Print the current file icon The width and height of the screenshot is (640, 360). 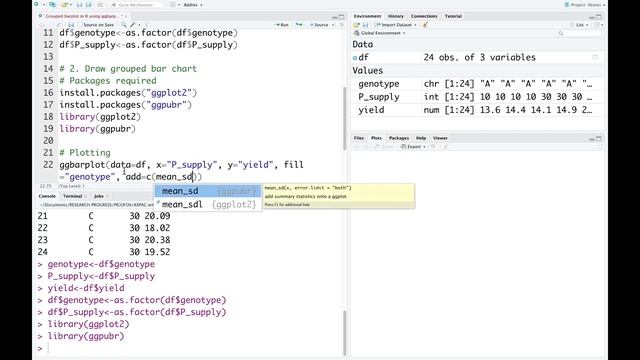pyautogui.click(x=100, y=4)
